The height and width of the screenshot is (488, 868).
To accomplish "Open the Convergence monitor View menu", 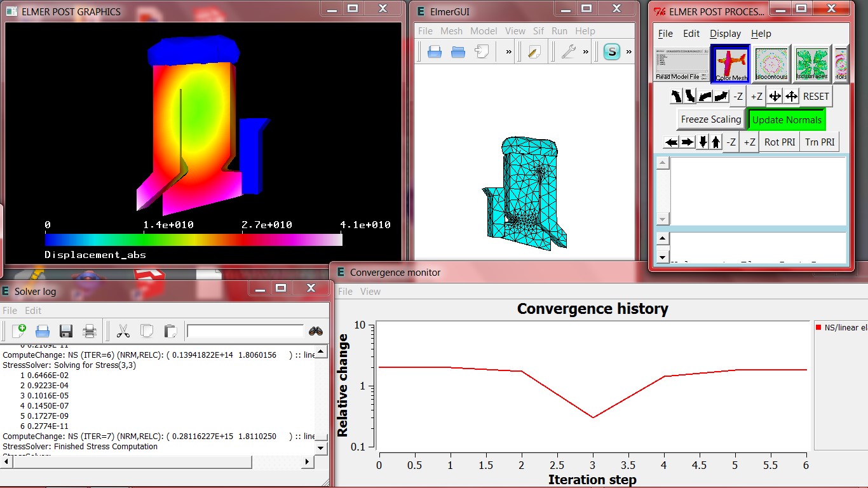I will click(370, 292).
